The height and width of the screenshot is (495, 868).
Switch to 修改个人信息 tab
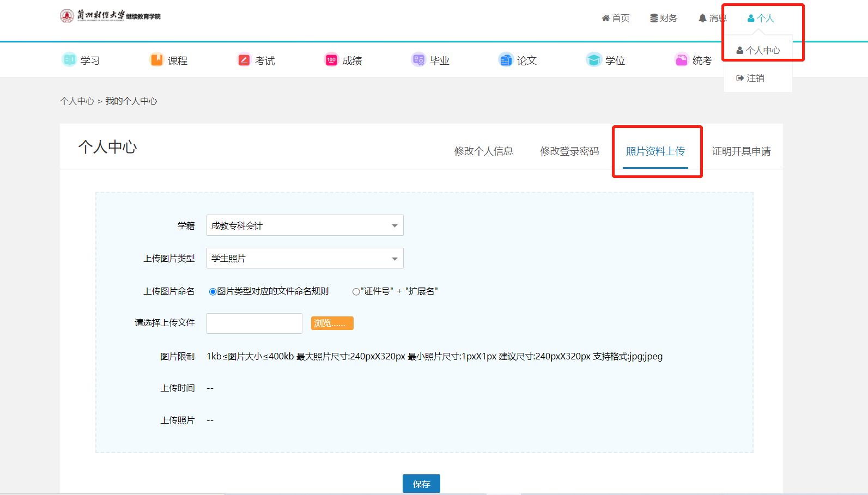click(483, 151)
